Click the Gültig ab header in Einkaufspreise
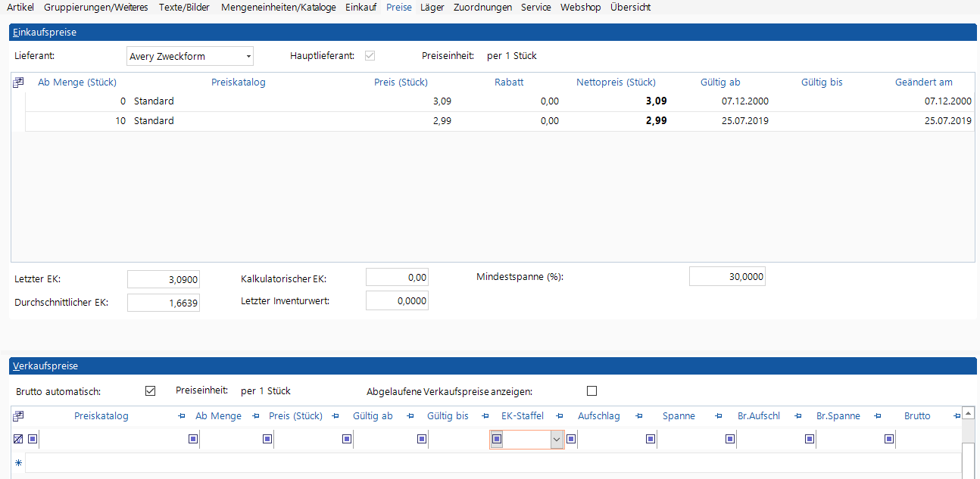This screenshot has height=479, width=980. tap(720, 82)
